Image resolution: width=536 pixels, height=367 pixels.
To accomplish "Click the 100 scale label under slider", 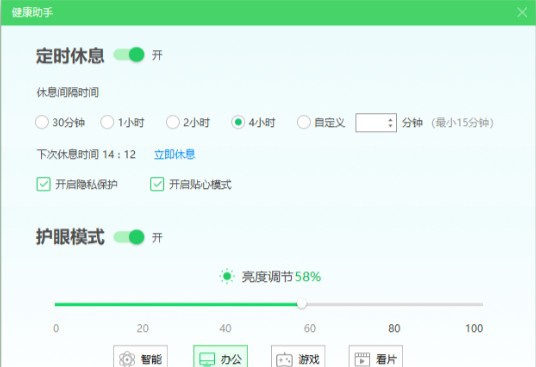I will tap(474, 328).
